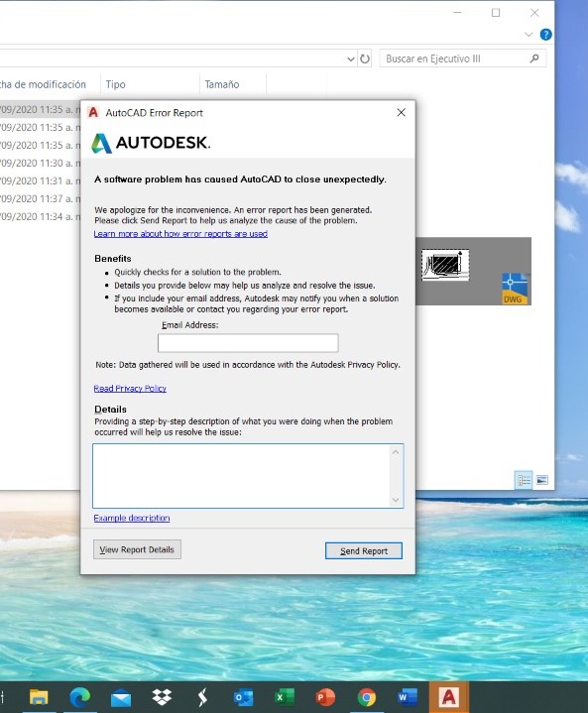Expand the Explorer address bar history dropdown
The image size is (588, 713).
point(351,59)
